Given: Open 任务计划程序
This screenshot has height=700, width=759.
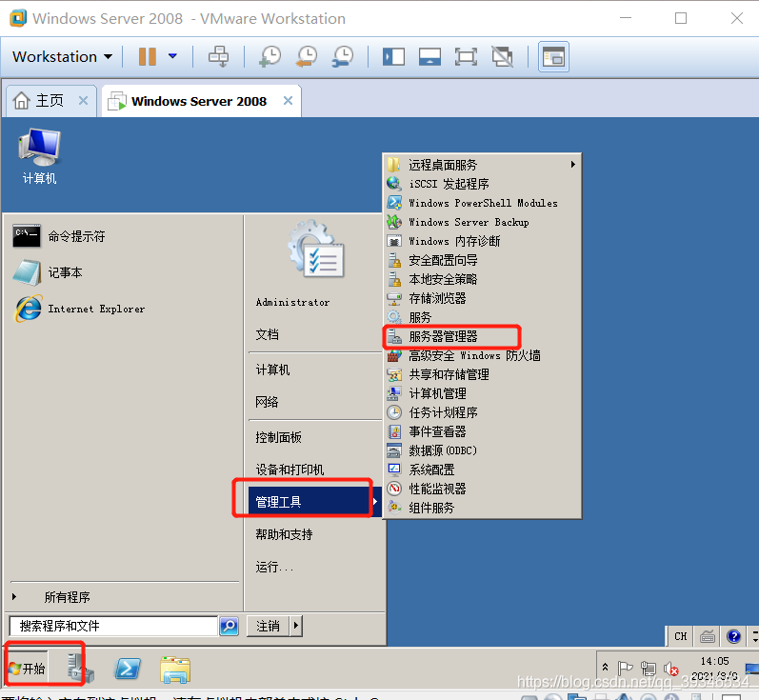Looking at the screenshot, I should (x=482, y=412).
